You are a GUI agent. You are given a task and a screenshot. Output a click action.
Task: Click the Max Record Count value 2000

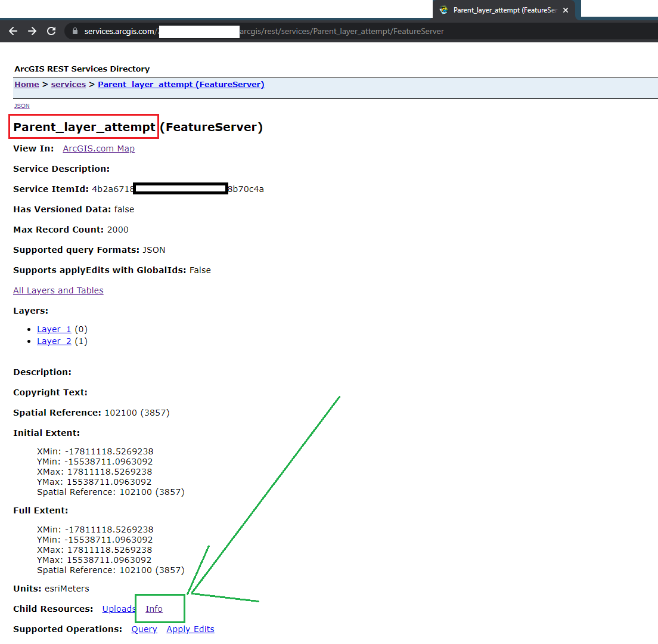point(117,230)
